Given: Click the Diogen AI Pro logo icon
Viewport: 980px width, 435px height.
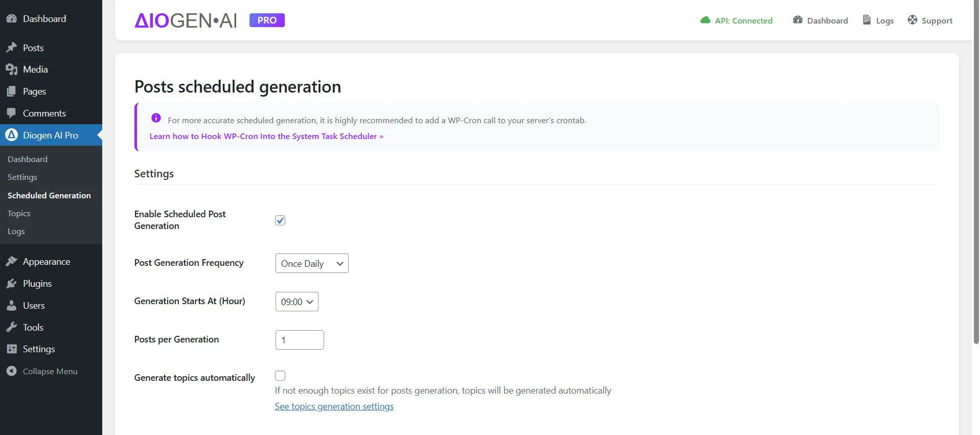Looking at the screenshot, I should (x=11, y=135).
